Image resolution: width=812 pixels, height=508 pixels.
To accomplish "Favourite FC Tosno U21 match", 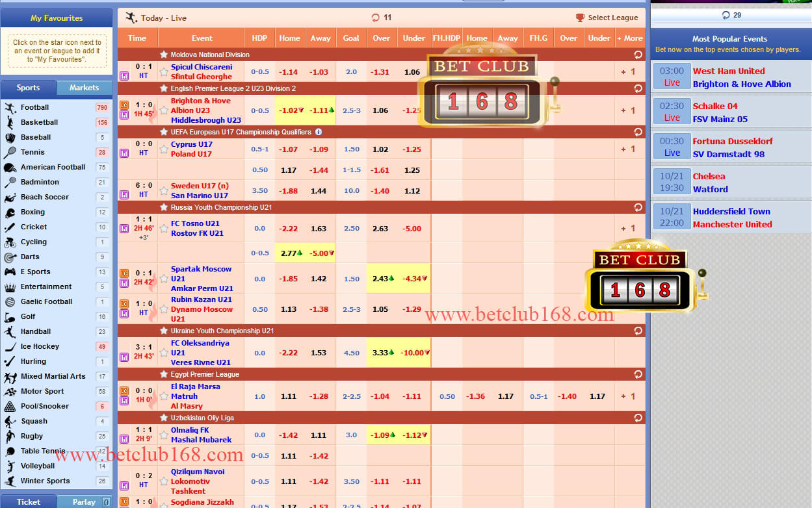I will tap(164, 229).
